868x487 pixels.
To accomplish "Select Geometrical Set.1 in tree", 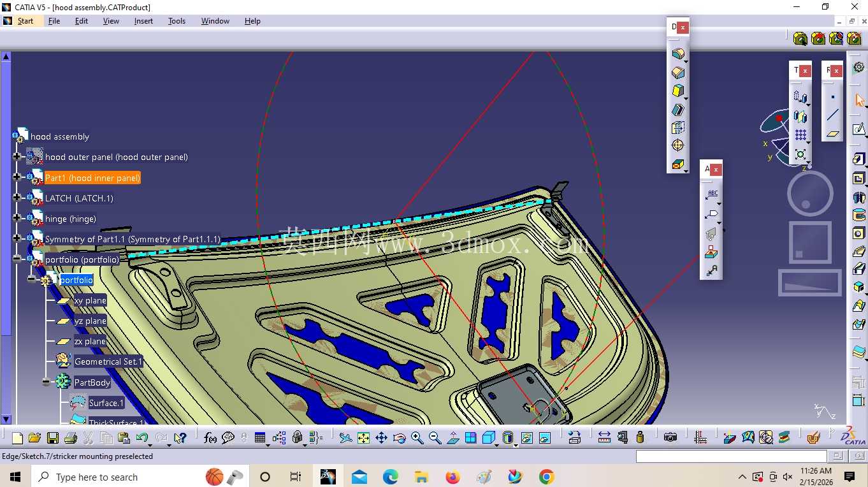I will click(108, 361).
